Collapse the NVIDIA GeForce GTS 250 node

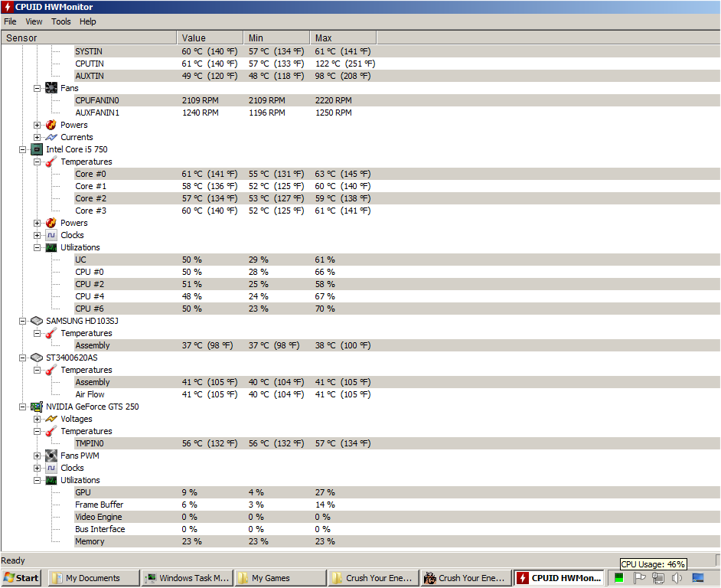(x=22, y=407)
